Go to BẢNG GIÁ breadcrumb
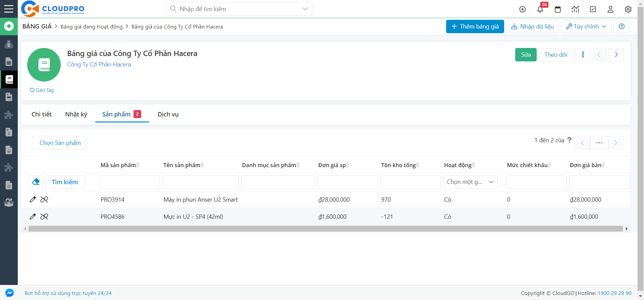644x300 pixels. coord(37,27)
